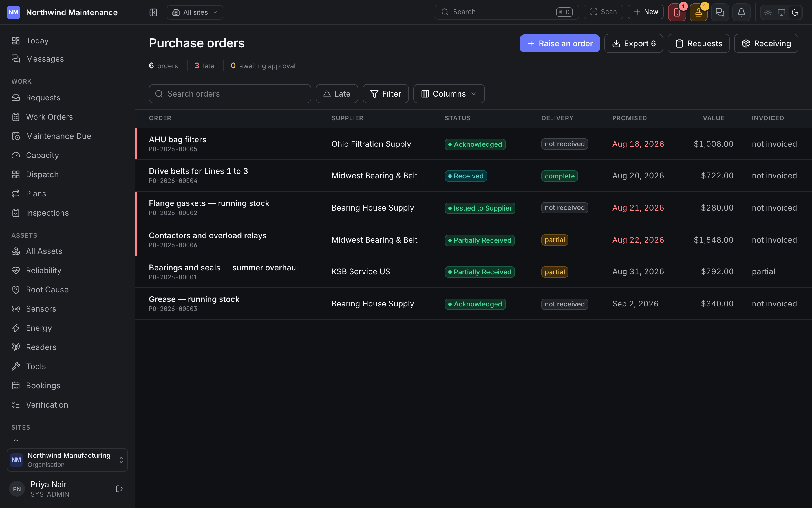
Task: Click the Bookings calendar icon
Action: [x=16, y=385]
